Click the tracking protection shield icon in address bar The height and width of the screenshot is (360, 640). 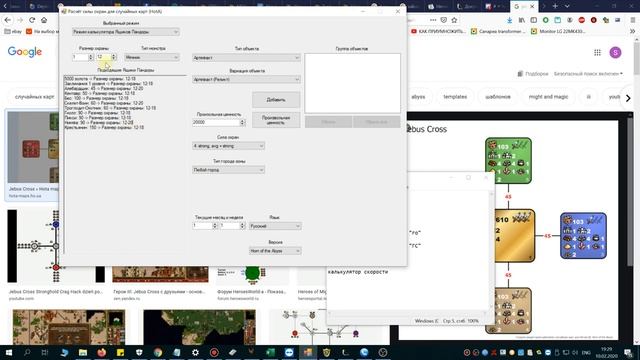444,20
